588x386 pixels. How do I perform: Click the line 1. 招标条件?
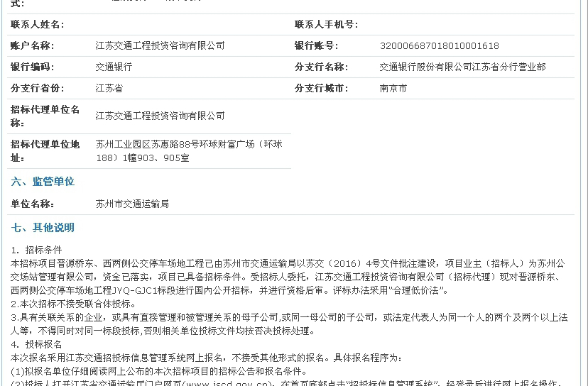point(36,250)
